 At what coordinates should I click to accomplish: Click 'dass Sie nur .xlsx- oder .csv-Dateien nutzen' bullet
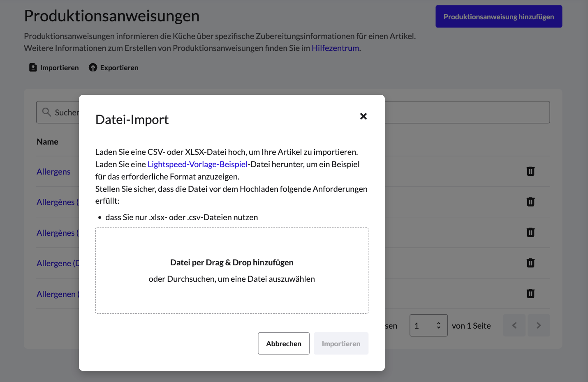(182, 217)
